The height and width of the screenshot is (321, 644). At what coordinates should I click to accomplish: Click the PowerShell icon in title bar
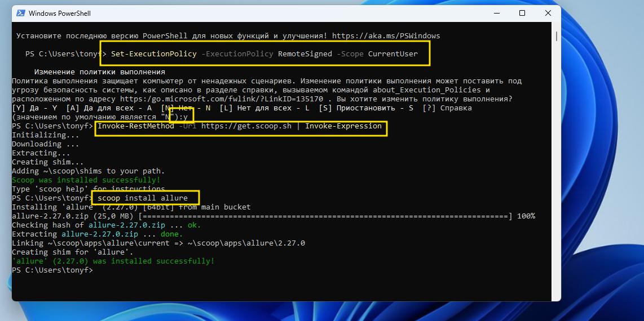[20, 13]
